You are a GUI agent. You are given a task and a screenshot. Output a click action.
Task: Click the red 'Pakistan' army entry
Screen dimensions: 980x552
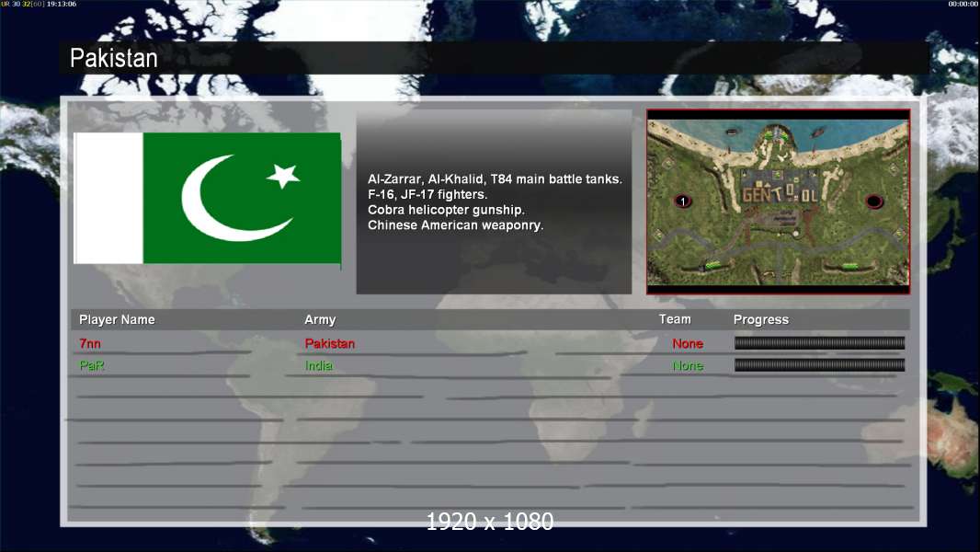[329, 343]
